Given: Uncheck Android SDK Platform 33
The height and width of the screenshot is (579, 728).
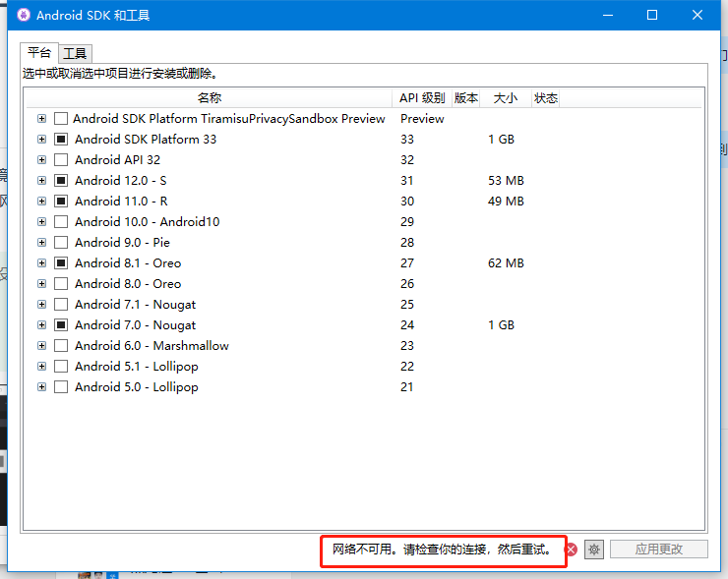Looking at the screenshot, I should (61, 139).
